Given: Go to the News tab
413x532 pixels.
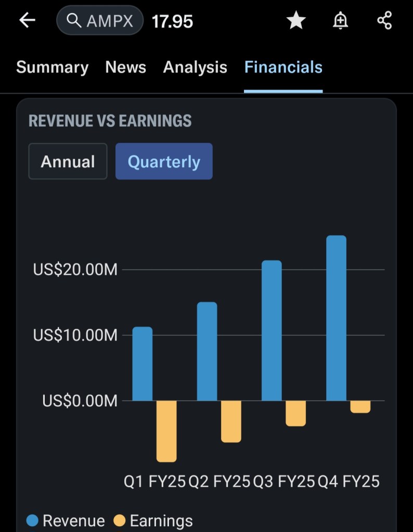Looking at the screenshot, I should (125, 68).
